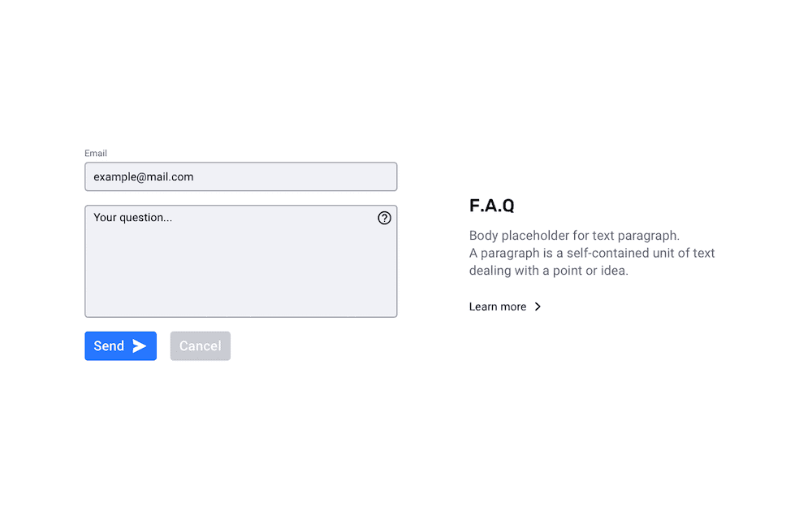Click the question-mark help icon in the textarea
This screenshot has height=508, width=812.
coord(384,218)
